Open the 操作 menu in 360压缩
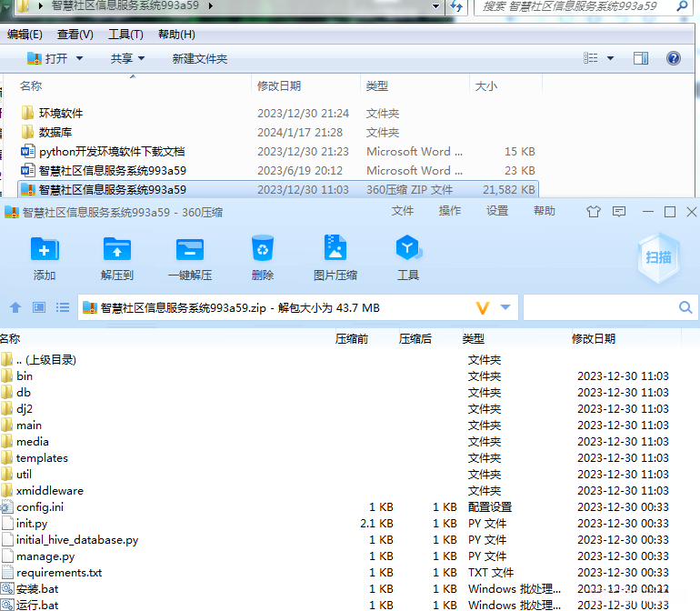 pyautogui.click(x=450, y=210)
